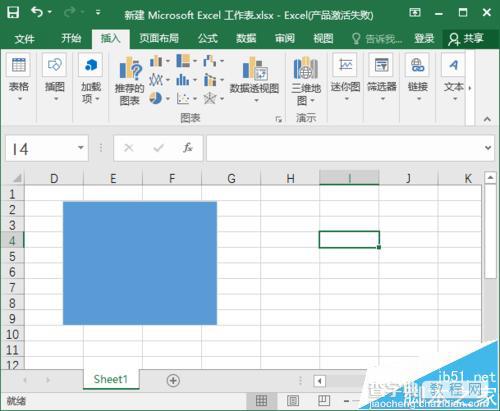
Task: Select row 7 header
Action: click(12, 288)
